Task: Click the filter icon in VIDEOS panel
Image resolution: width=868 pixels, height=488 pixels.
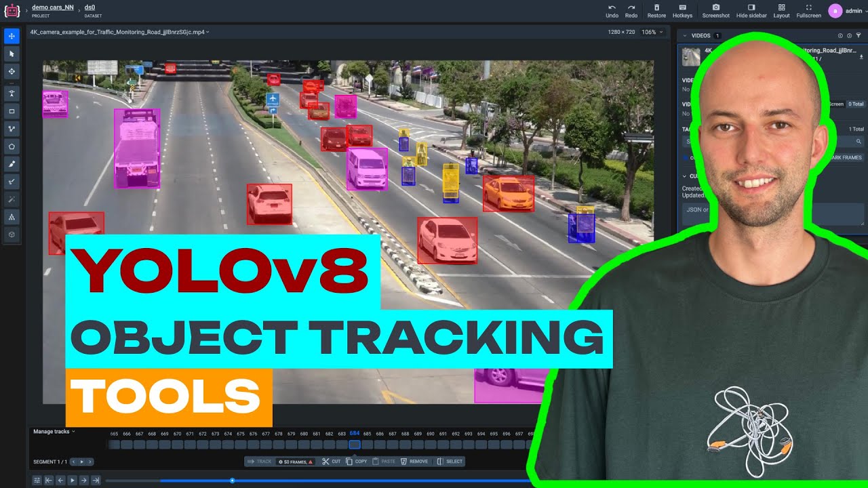Action: coord(859,35)
